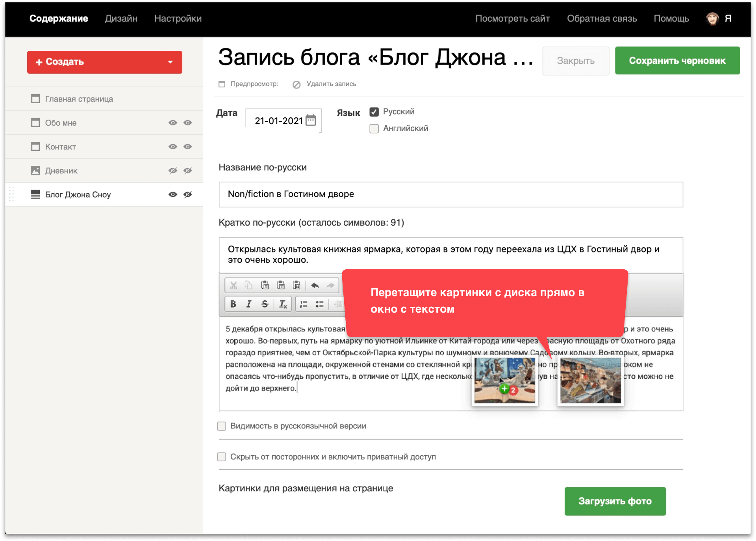756x541 pixels.
Task: Insert a numbered list
Action: [304, 304]
